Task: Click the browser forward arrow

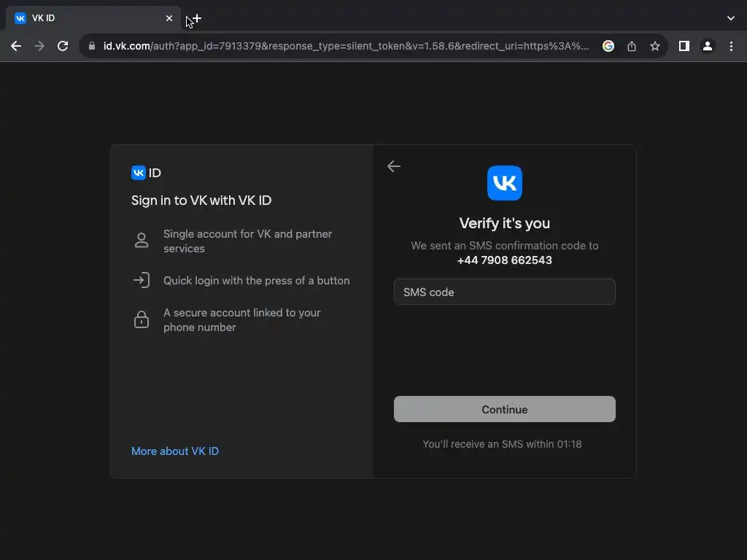Action: pos(39,46)
